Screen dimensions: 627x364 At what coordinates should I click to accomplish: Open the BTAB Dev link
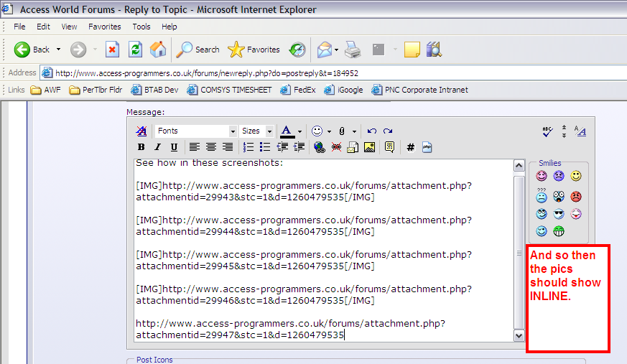click(154, 90)
